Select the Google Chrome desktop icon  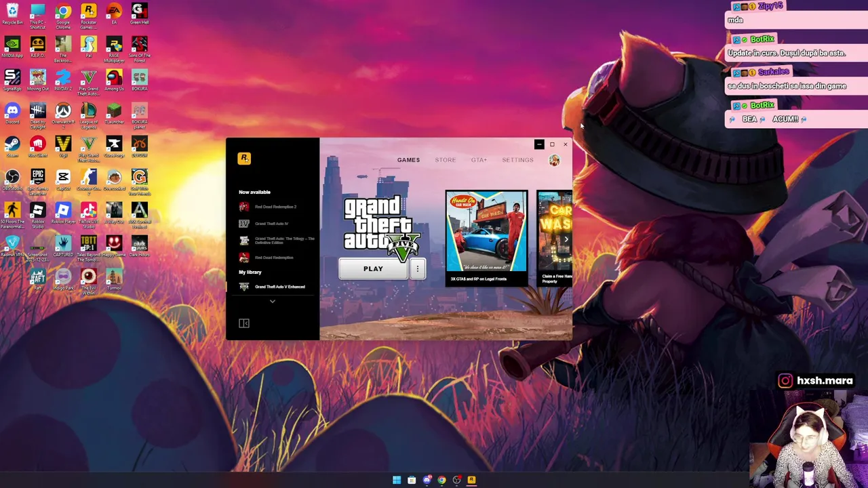(x=63, y=16)
